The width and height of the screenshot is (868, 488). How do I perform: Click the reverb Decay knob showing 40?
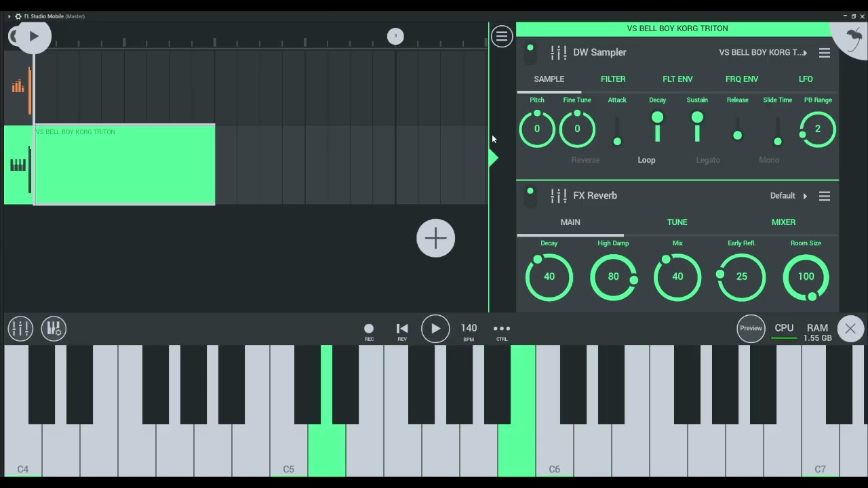pos(549,277)
